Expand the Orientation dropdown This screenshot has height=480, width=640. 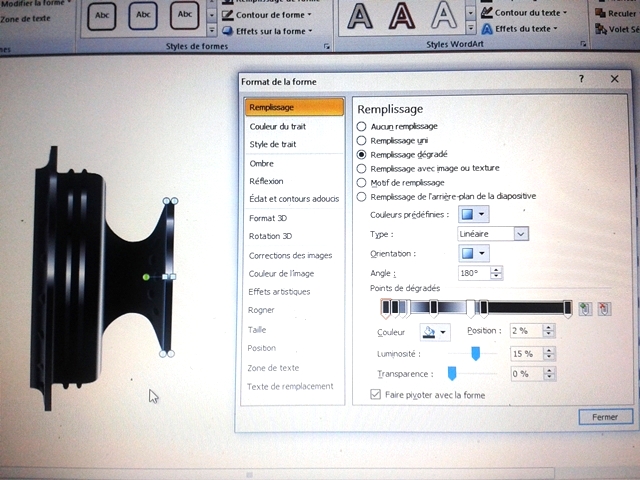click(x=473, y=253)
